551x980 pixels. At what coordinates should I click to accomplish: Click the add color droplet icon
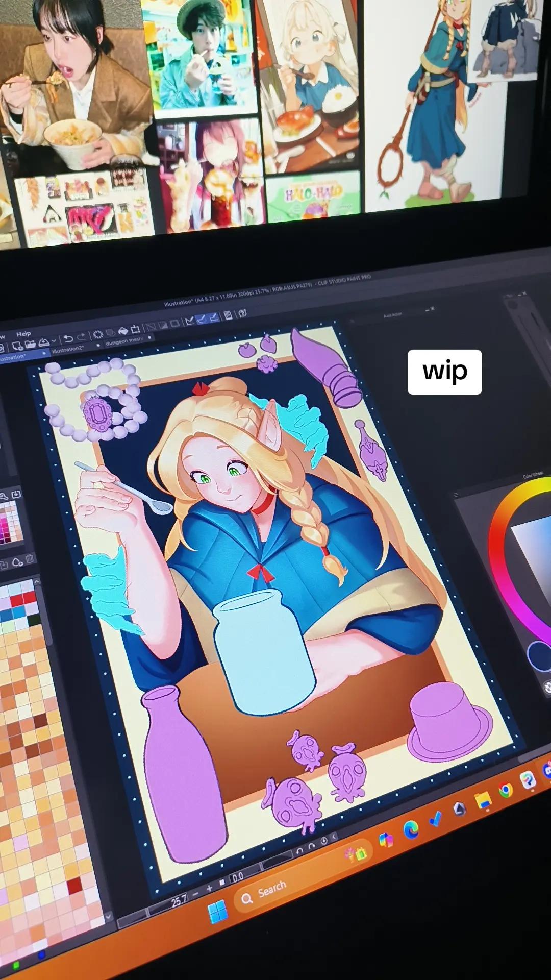tap(17, 562)
